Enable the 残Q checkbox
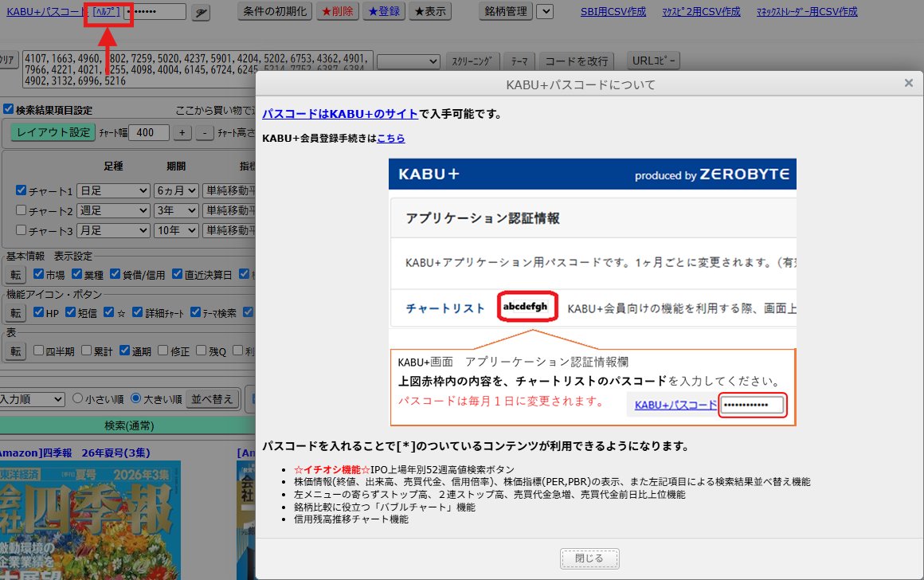 pos(202,350)
